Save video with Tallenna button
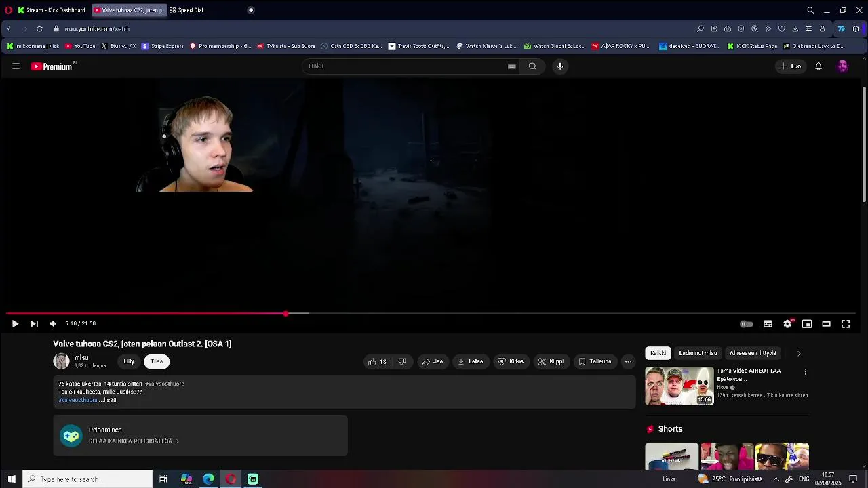The image size is (868, 488). (595, 362)
